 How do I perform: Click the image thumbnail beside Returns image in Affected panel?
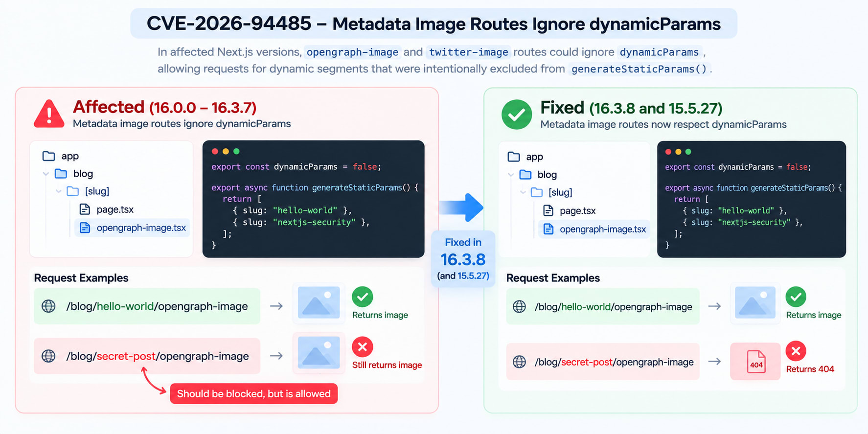point(319,303)
